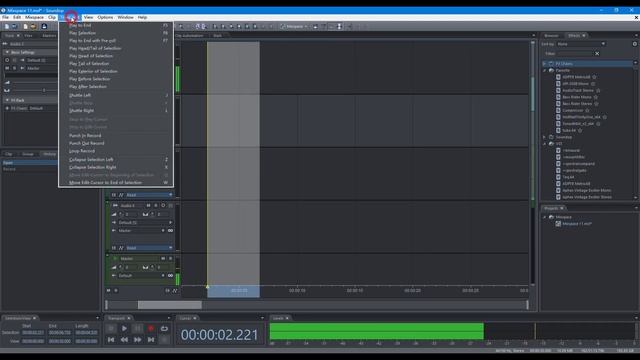
Task: Click the second icon in the toolbar
Action: click(14, 27)
